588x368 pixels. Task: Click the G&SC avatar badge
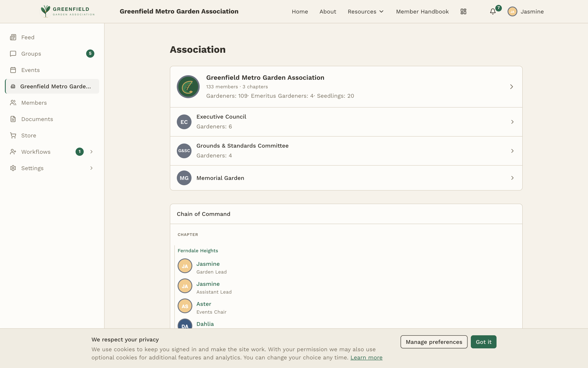click(x=184, y=151)
